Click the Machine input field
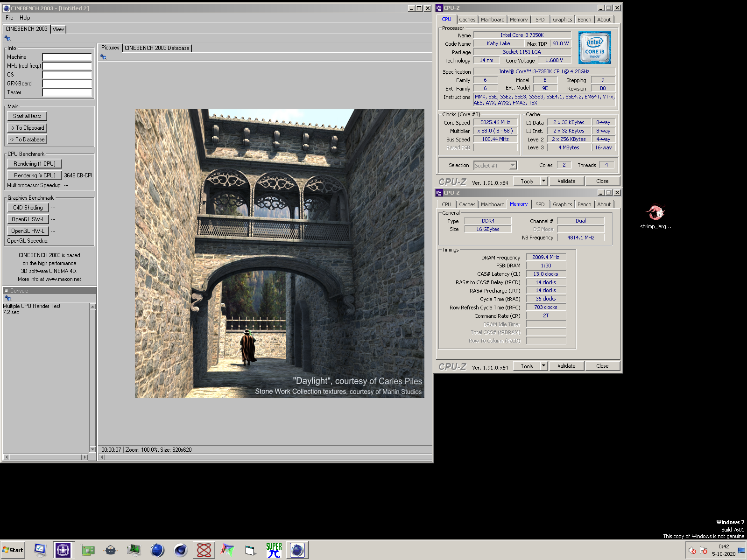This screenshot has height=560, width=747. [67, 57]
